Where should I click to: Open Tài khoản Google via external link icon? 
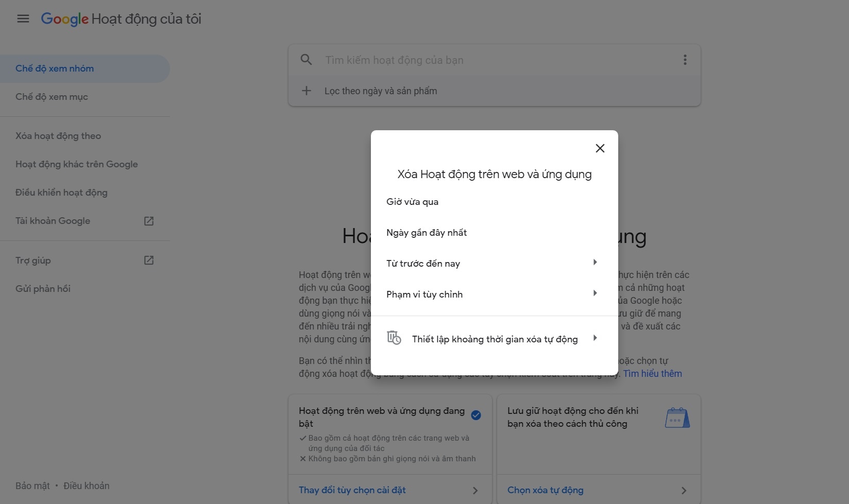[148, 220]
